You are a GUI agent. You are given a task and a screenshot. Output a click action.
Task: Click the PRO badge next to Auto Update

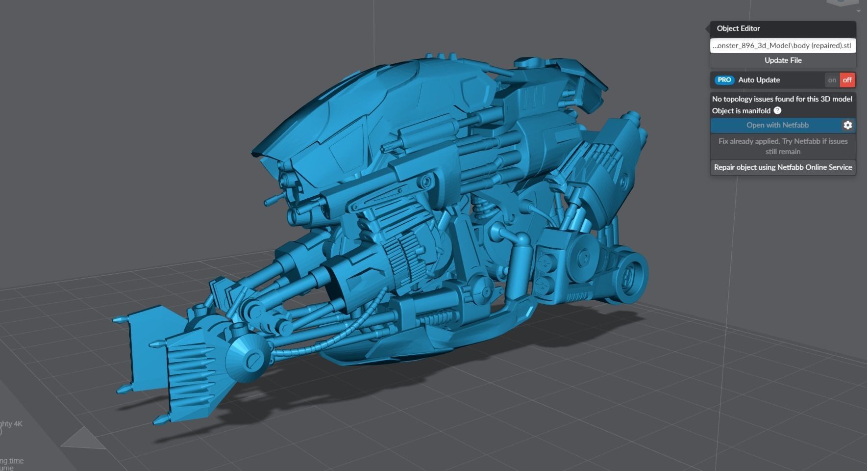pos(724,80)
